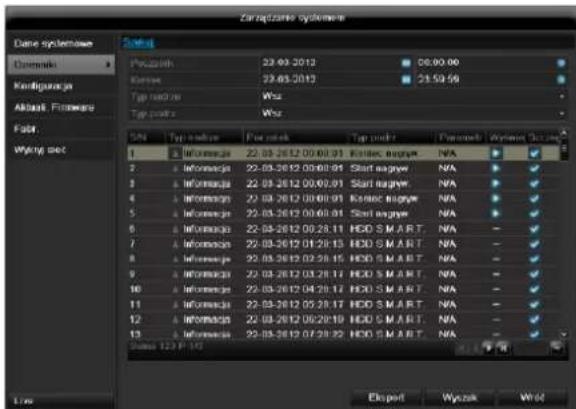Play recording for log row 4
Image resolution: width=576 pixels, height=409 pixels.
(496, 198)
